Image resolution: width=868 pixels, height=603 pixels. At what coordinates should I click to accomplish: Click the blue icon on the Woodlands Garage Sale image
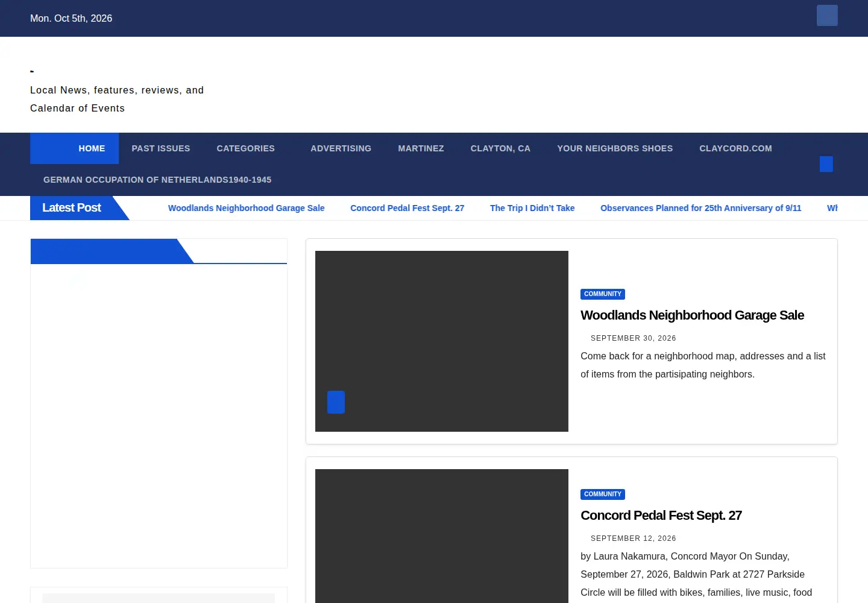(x=336, y=402)
